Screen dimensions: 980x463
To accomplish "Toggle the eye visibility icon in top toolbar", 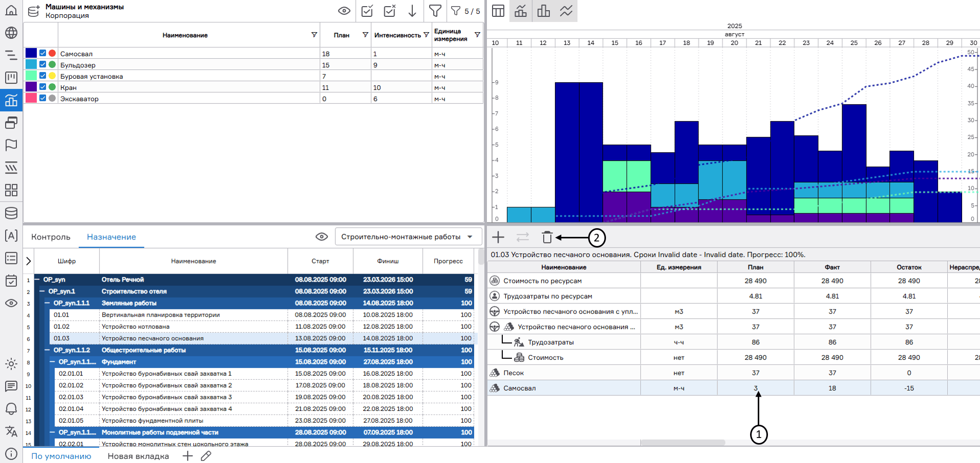I will tap(344, 11).
